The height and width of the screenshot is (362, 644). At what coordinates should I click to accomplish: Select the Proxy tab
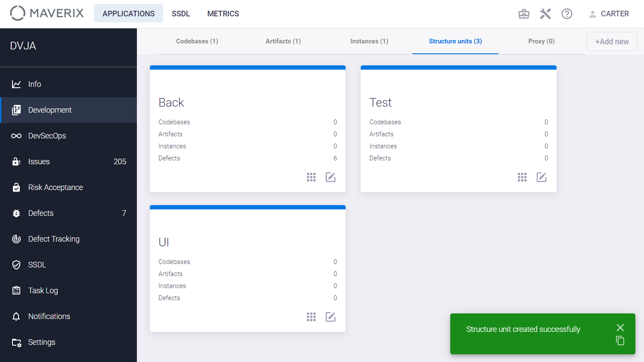click(541, 41)
